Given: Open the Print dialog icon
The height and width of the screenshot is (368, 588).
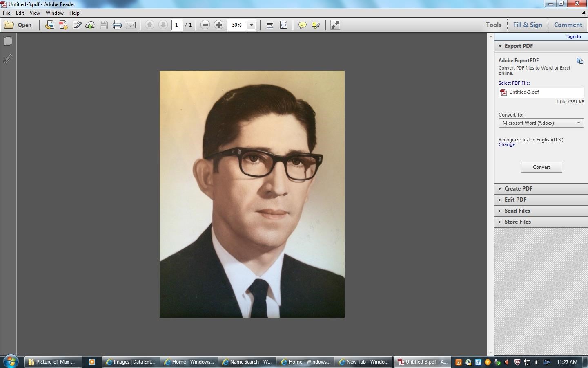Looking at the screenshot, I should pyautogui.click(x=117, y=25).
